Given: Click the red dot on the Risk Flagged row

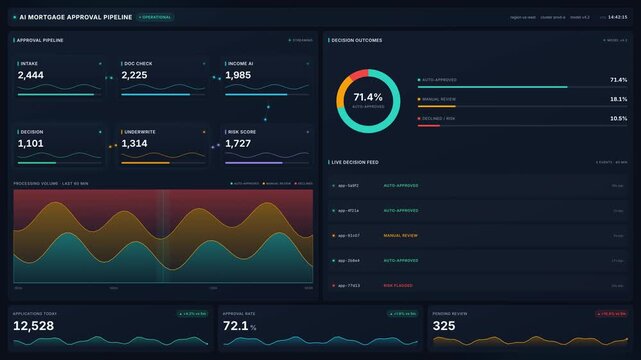Looking at the screenshot, I should coord(334,286).
